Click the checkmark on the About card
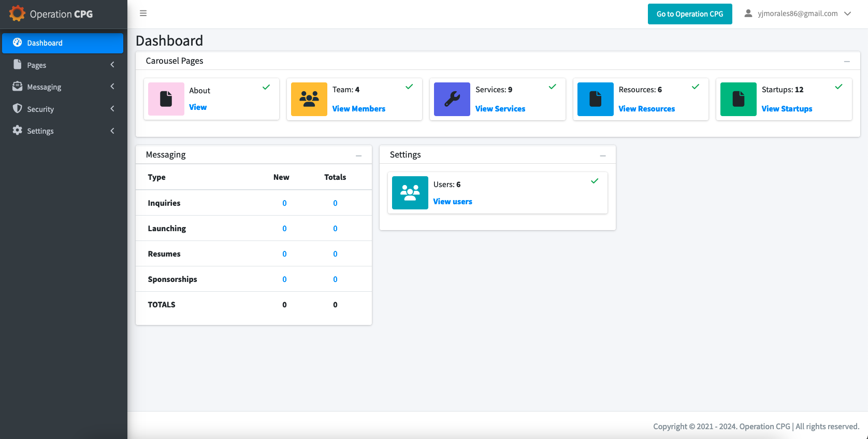 point(266,87)
